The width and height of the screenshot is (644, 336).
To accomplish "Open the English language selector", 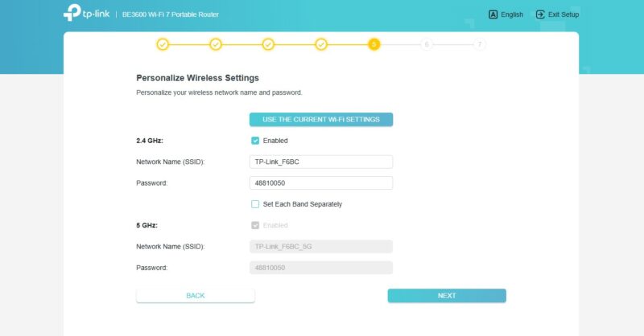I will coord(506,14).
